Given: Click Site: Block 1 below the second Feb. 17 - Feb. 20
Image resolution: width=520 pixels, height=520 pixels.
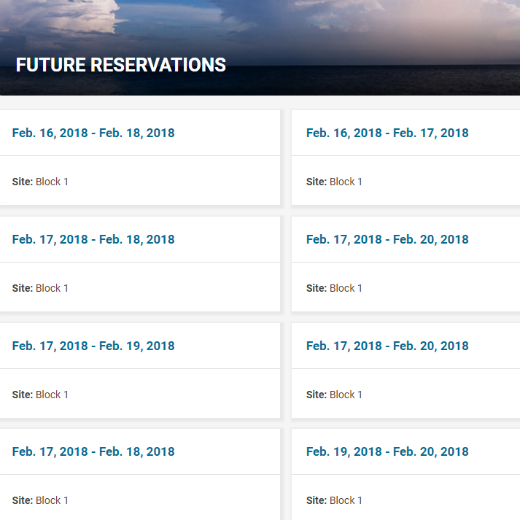Looking at the screenshot, I should click(334, 395).
